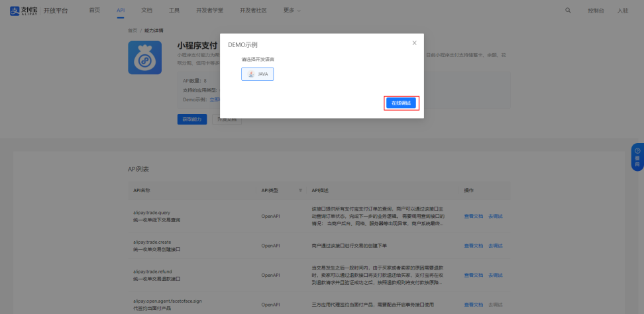Click 去调试 for alipay.trade.create

tap(496, 246)
